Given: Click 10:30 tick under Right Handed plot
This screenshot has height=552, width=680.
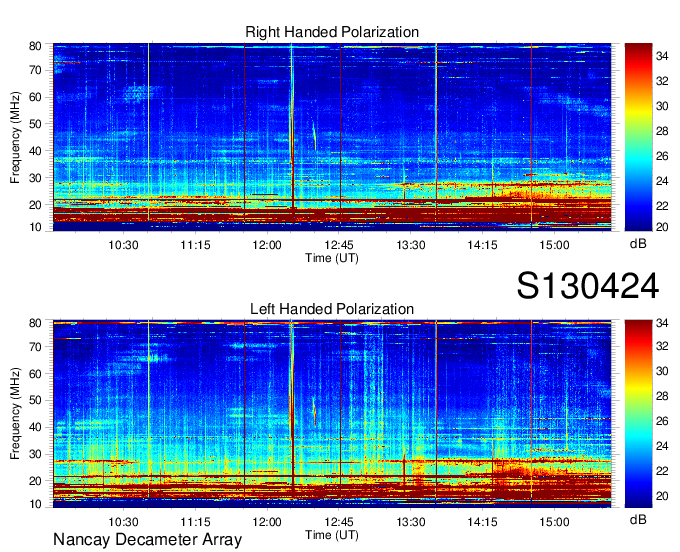Looking at the screenshot, I should click(123, 245).
